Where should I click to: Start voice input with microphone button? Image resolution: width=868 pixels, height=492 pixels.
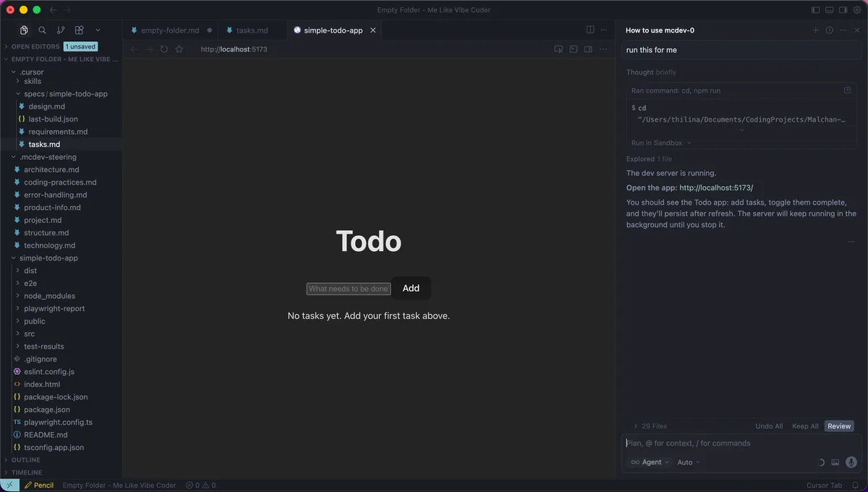851,462
